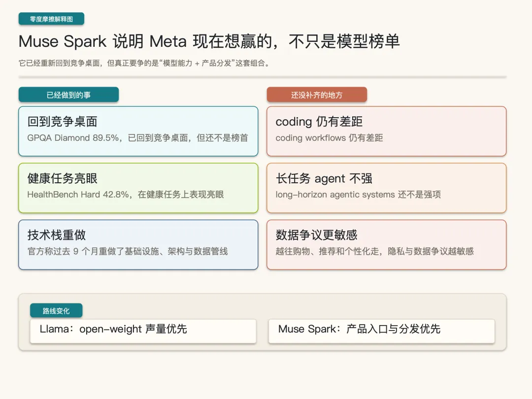This screenshot has height=399, width=532.
Task: Click the GPQA Diamond 89.5% description text
Action: click(x=137, y=138)
